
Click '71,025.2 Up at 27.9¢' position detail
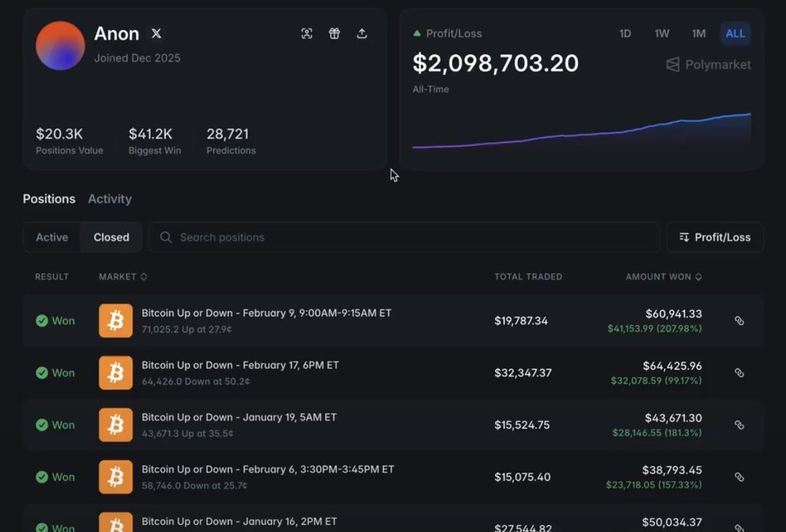(187, 329)
